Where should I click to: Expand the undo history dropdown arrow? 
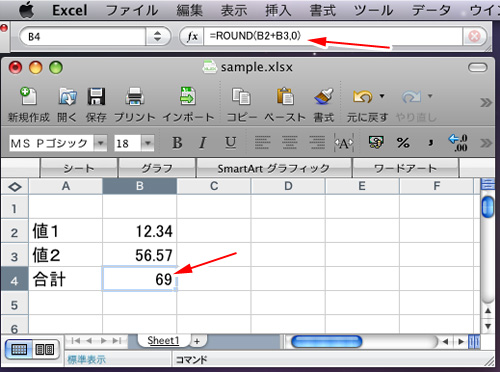[x=382, y=96]
